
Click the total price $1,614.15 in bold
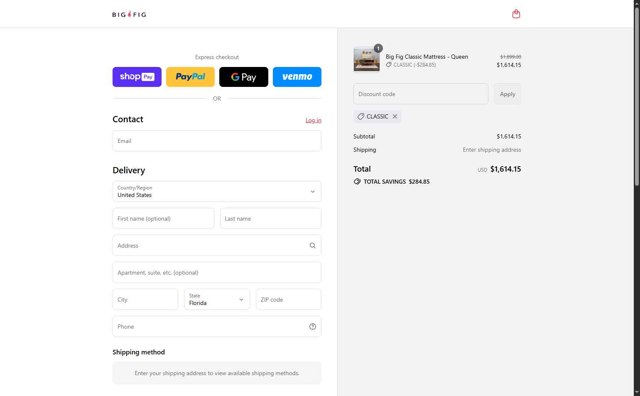[x=505, y=169]
